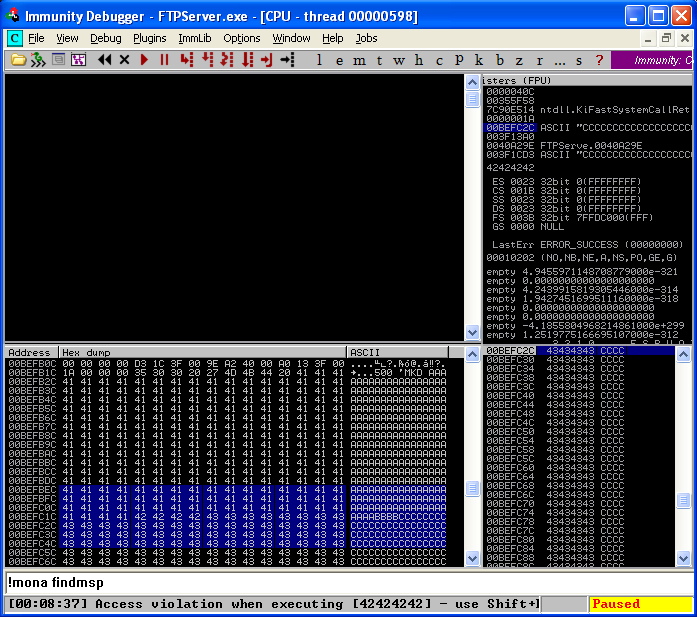The height and width of the screenshot is (617, 697).
Task: Select dump row 00BEFC1C
Action: click(227, 517)
